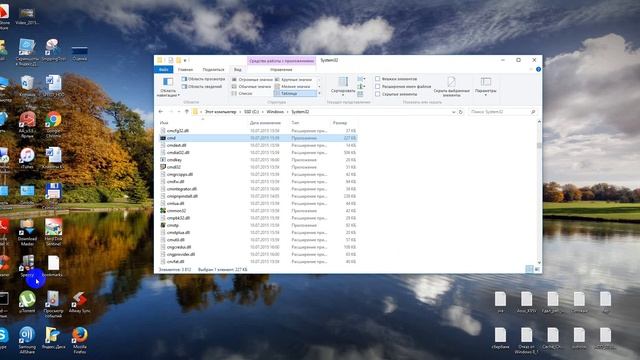The image size is (640, 360).
Task: Select Mozilla Firefox desktop icon
Action: click(80, 340)
